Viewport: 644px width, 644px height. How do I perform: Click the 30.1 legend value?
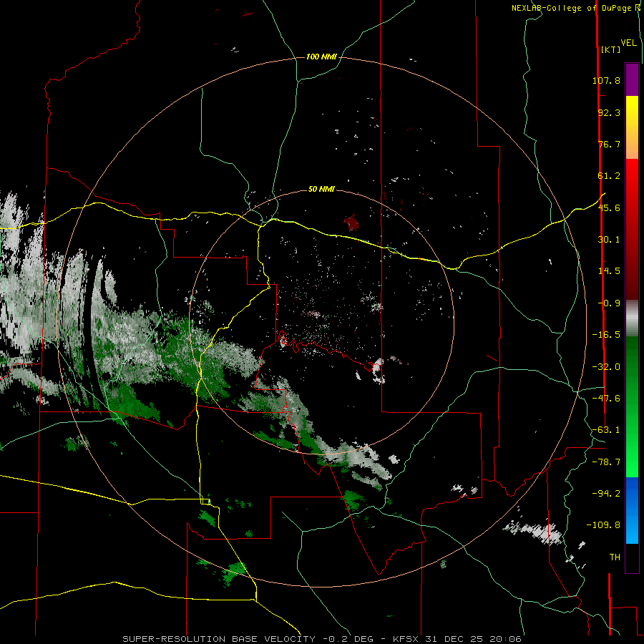pyautogui.click(x=609, y=240)
